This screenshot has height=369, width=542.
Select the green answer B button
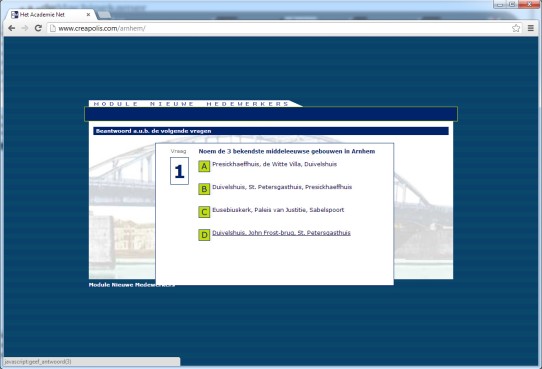(x=204, y=189)
